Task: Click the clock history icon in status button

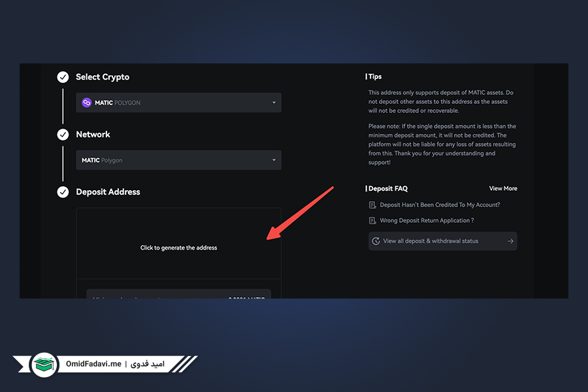Action: (376, 241)
